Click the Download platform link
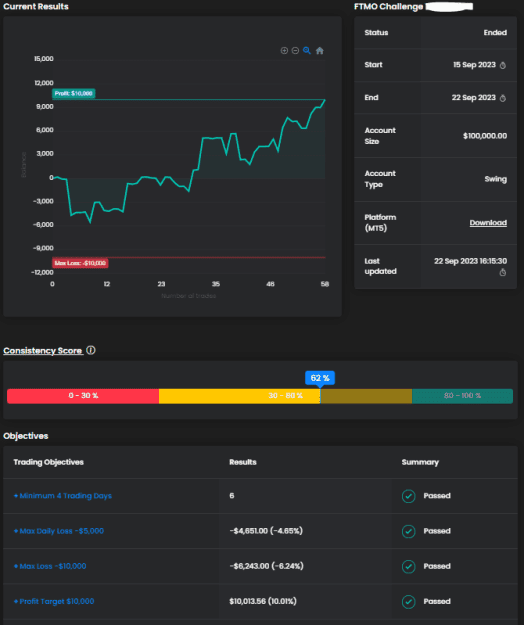 (488, 223)
